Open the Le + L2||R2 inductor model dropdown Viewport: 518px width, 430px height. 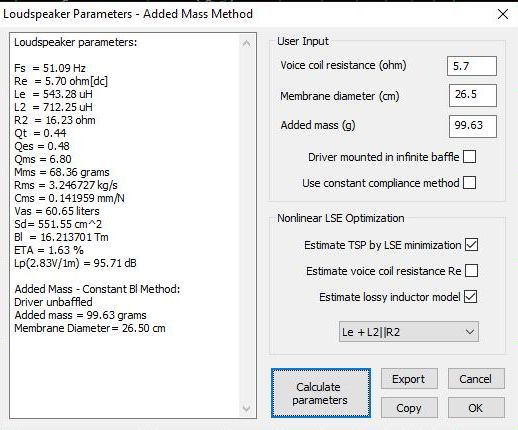click(x=409, y=332)
